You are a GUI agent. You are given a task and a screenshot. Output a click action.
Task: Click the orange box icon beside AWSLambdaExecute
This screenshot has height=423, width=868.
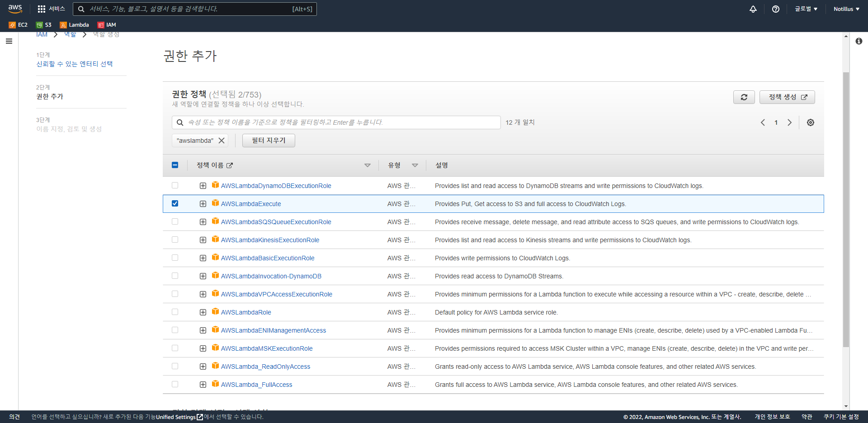(216, 203)
